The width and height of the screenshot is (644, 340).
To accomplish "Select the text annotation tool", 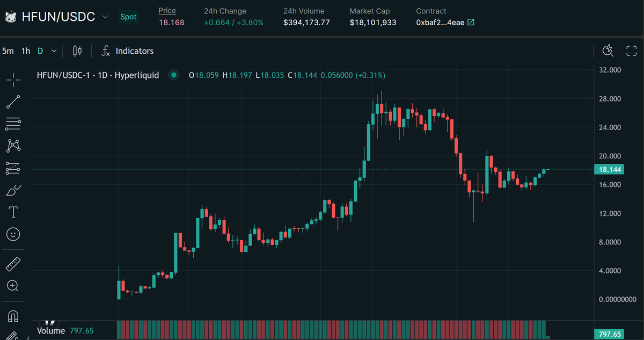I will tap(13, 212).
